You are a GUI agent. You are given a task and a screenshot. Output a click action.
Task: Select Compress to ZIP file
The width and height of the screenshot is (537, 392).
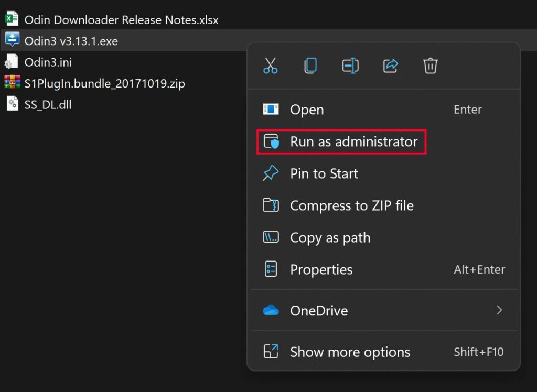[x=383, y=206]
